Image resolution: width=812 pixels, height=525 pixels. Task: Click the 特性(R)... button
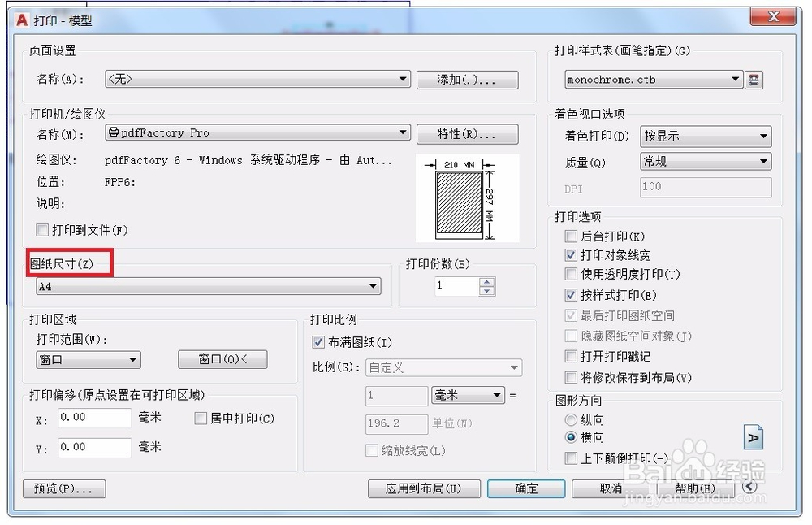[467, 134]
